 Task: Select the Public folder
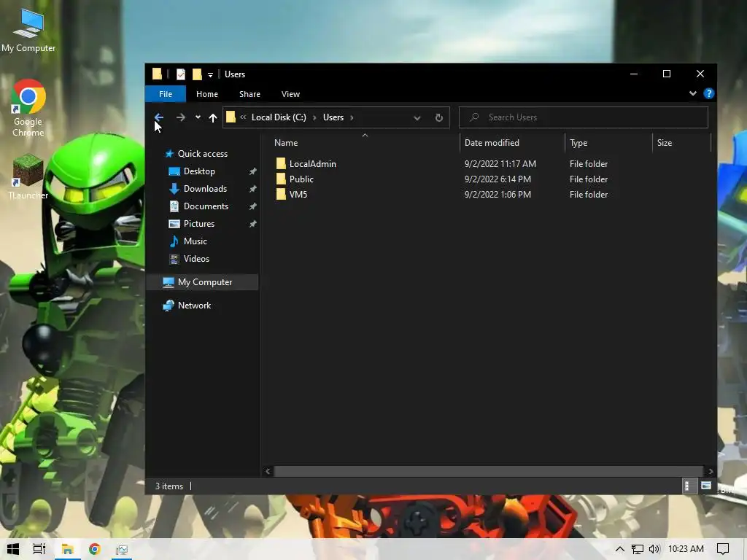[301, 179]
